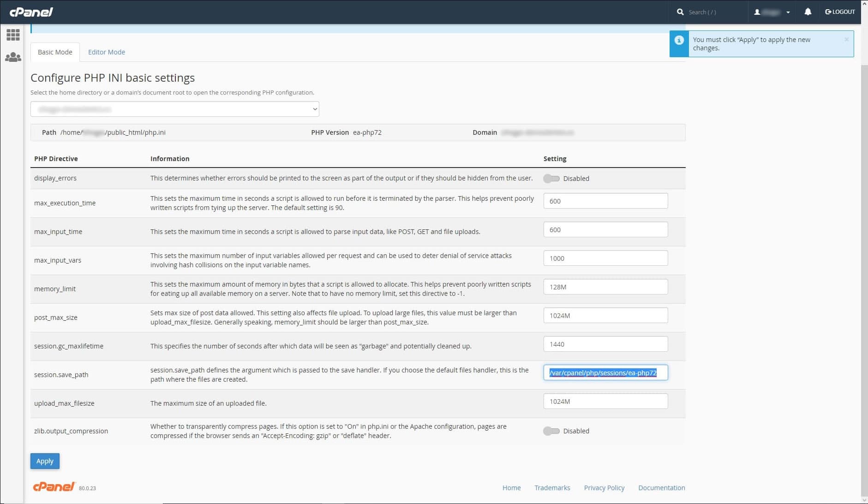Click the notifications bell icon
Image resolution: width=868 pixels, height=504 pixels.
808,12
